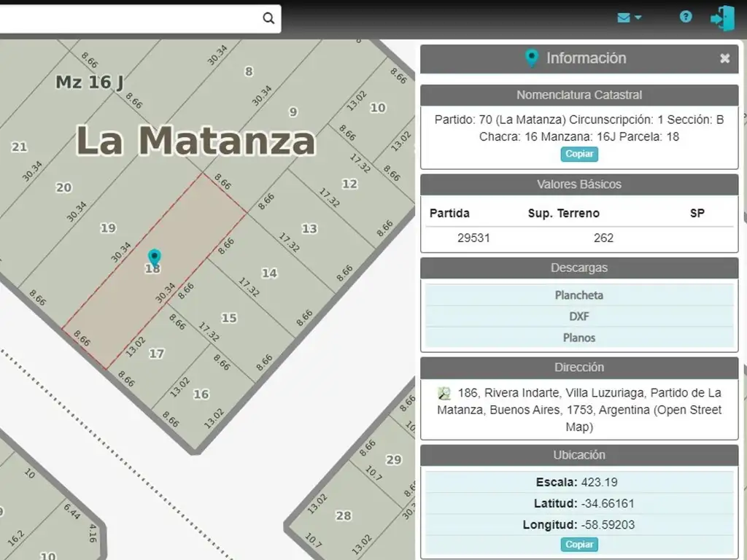Click the map marker on parcel 18

[x=154, y=257]
